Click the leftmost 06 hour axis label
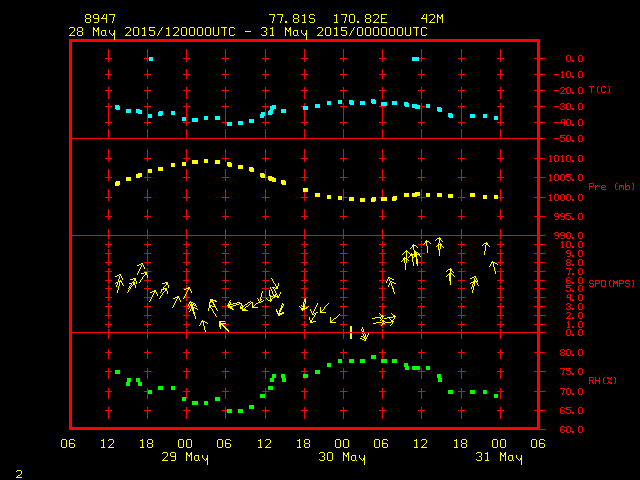The height and width of the screenshot is (480, 640). click(x=68, y=444)
